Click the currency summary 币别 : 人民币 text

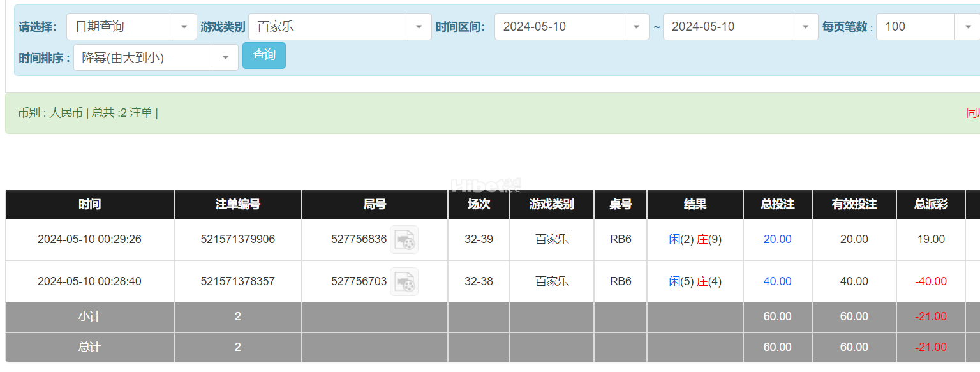pyautogui.click(x=50, y=113)
